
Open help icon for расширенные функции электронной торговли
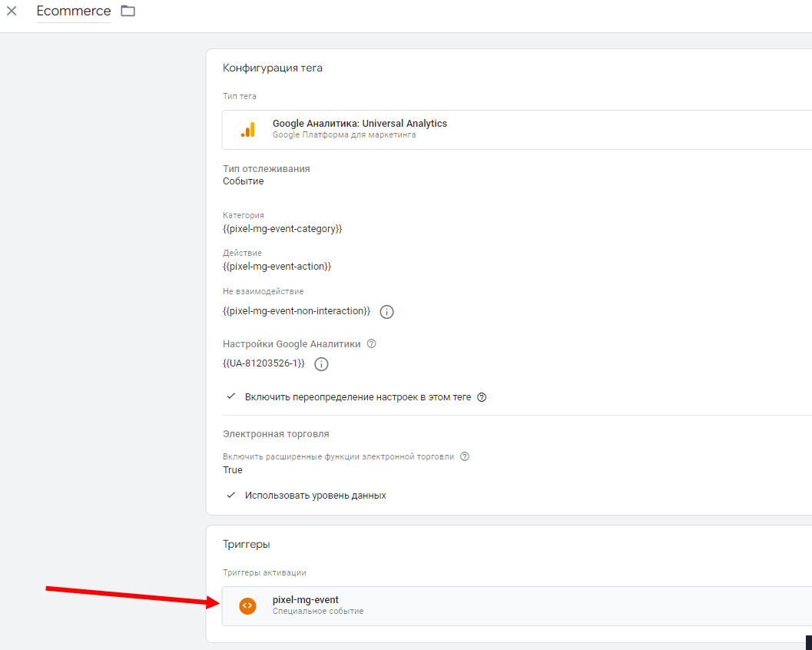coord(465,456)
